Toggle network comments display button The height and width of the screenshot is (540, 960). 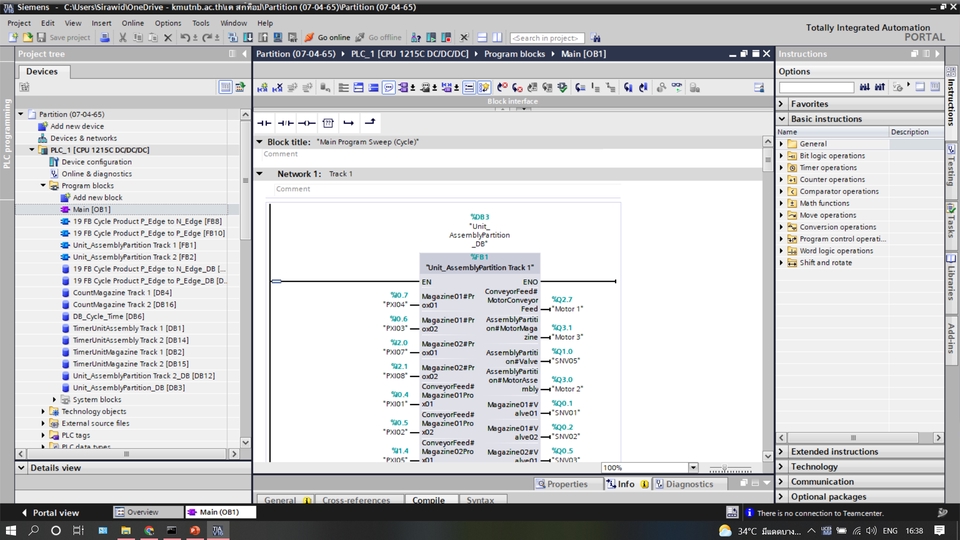pyautogui.click(x=469, y=88)
